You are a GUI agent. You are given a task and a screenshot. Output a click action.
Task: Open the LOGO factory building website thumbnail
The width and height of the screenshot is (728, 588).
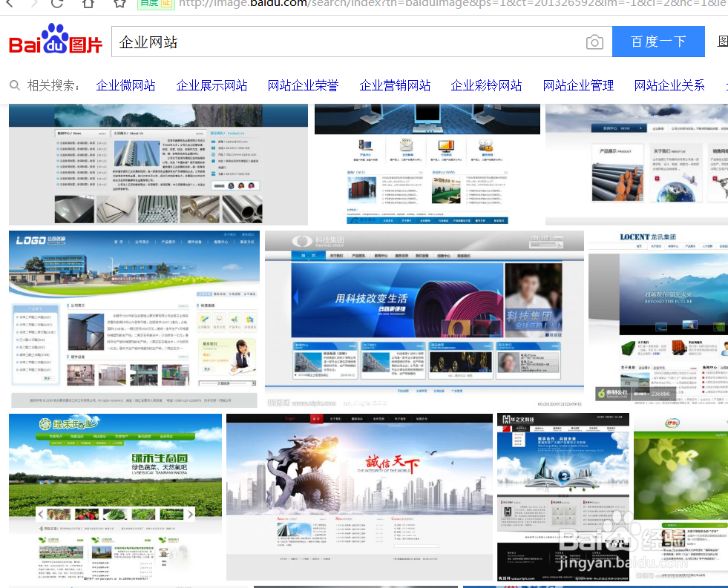pos(134,319)
